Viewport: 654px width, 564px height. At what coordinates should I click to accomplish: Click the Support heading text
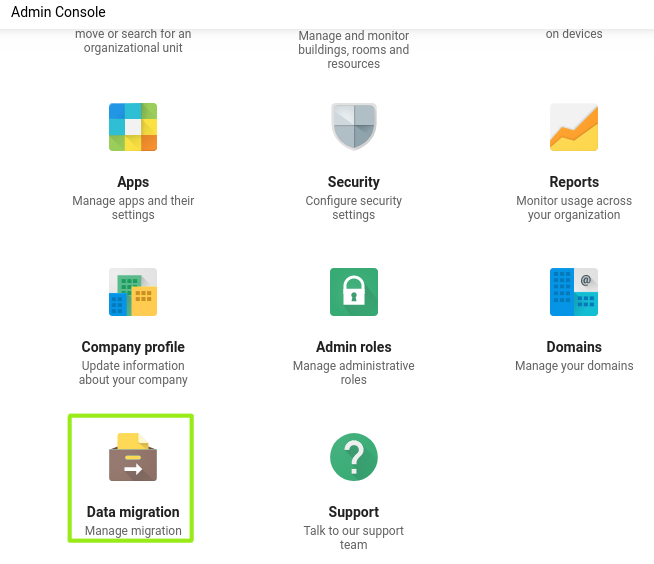(353, 512)
